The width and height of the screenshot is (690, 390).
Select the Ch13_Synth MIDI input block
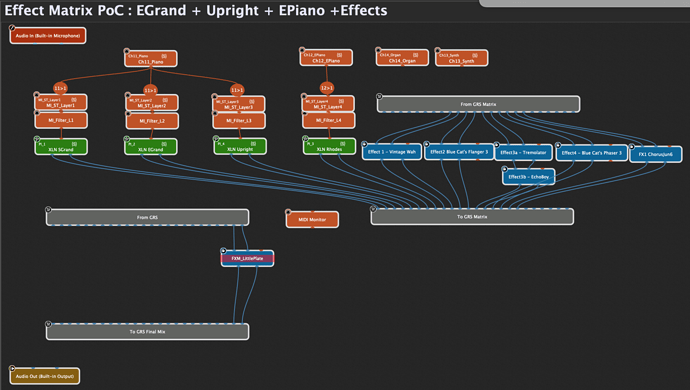462,58
